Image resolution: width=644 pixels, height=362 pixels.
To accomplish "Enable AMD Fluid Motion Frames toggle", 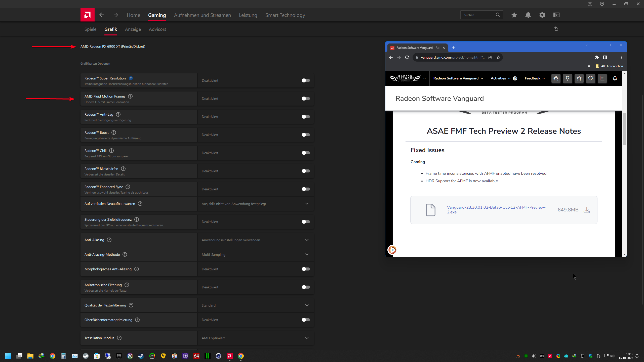I will 306,99.
